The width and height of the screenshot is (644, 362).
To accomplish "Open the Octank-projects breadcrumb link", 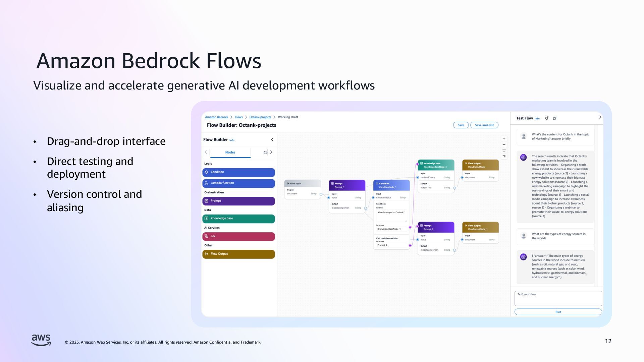I will (x=260, y=117).
